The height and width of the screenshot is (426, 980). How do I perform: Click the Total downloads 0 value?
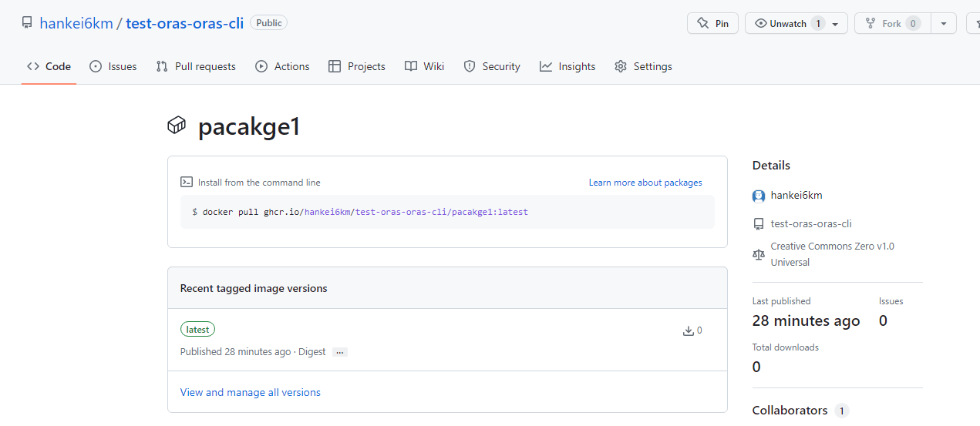(x=756, y=367)
